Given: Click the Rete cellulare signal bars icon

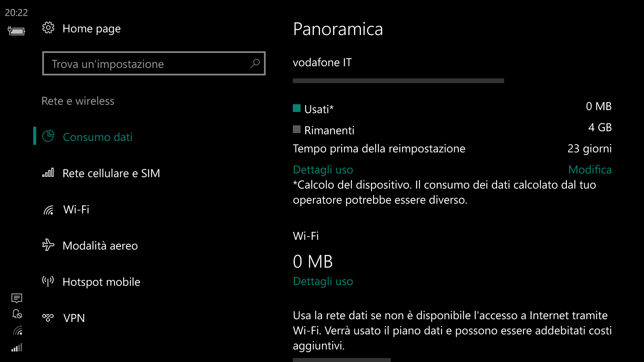Looking at the screenshot, I should [x=48, y=173].
